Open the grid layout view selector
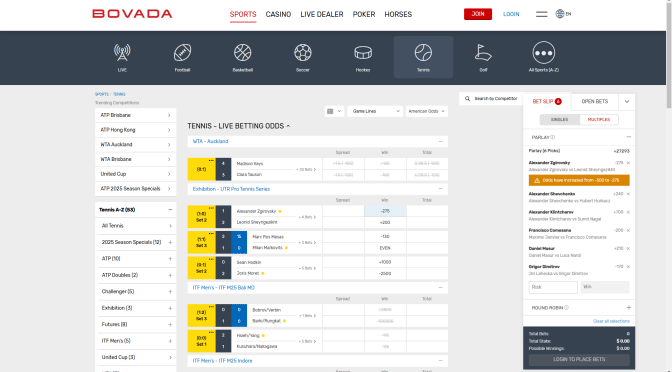 point(334,111)
